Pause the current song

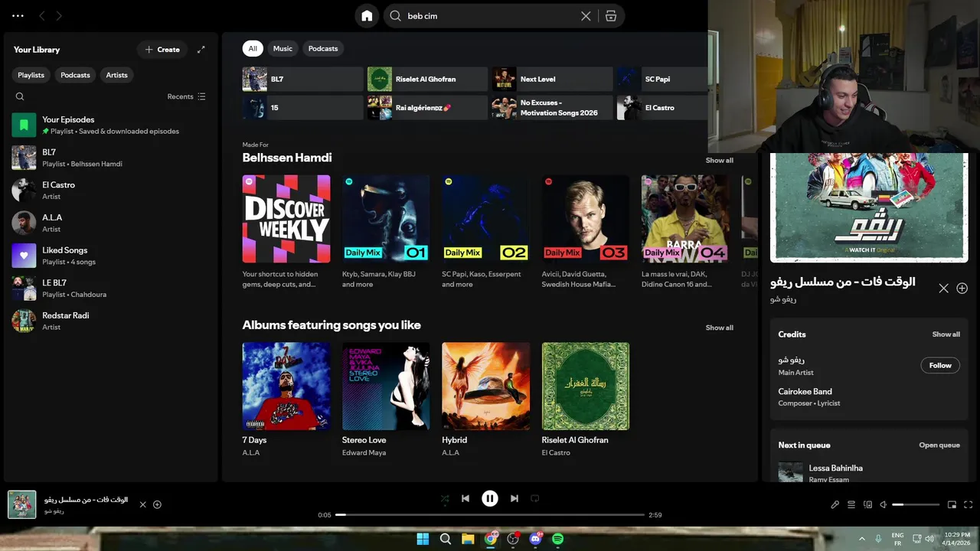[490, 498]
